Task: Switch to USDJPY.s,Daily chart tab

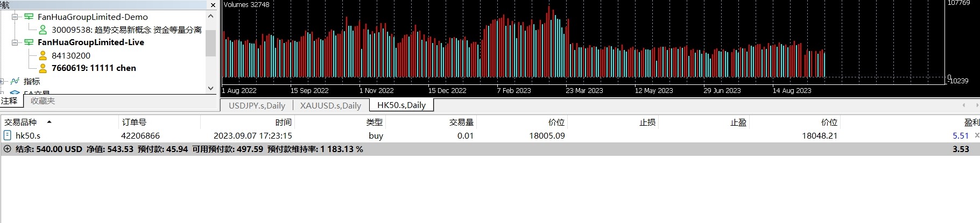Action: [257, 105]
